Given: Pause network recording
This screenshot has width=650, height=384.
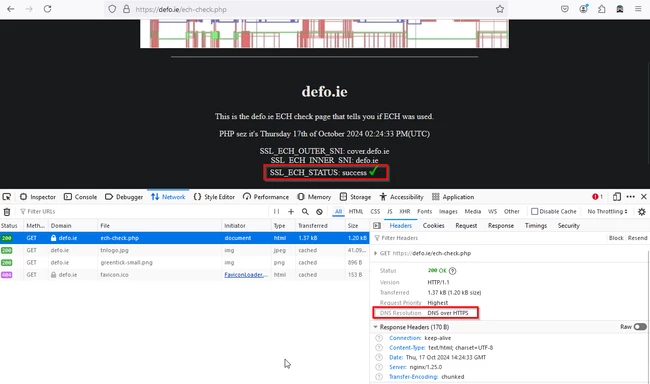Looking at the screenshot, I should click(x=276, y=211).
